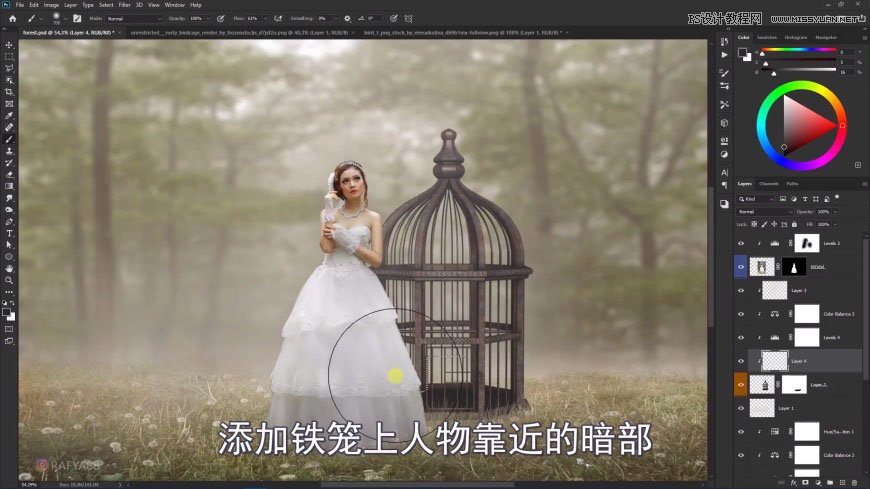Add a layer mask from Layers footer

point(805,483)
